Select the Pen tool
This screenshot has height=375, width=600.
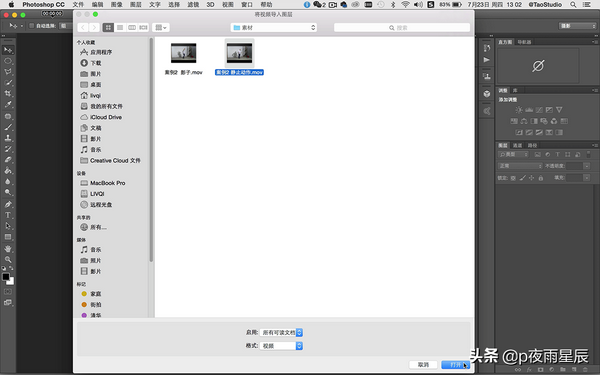click(8, 204)
